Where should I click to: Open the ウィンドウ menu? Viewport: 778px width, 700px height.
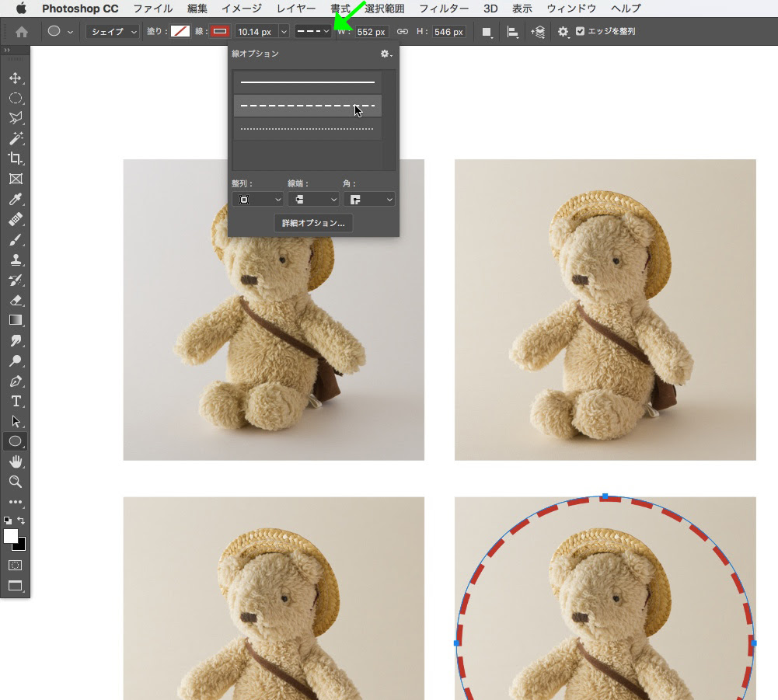click(571, 9)
